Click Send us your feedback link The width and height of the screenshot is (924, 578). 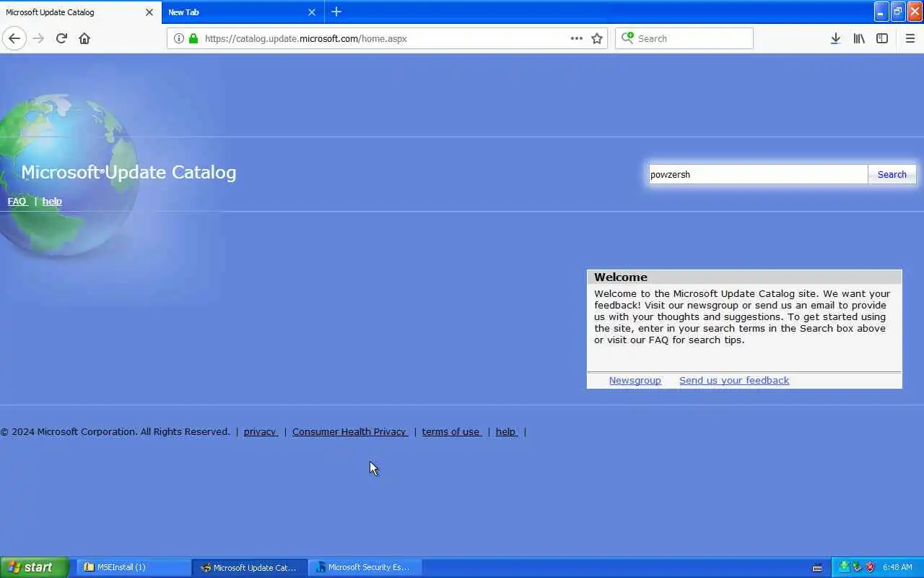tap(734, 380)
